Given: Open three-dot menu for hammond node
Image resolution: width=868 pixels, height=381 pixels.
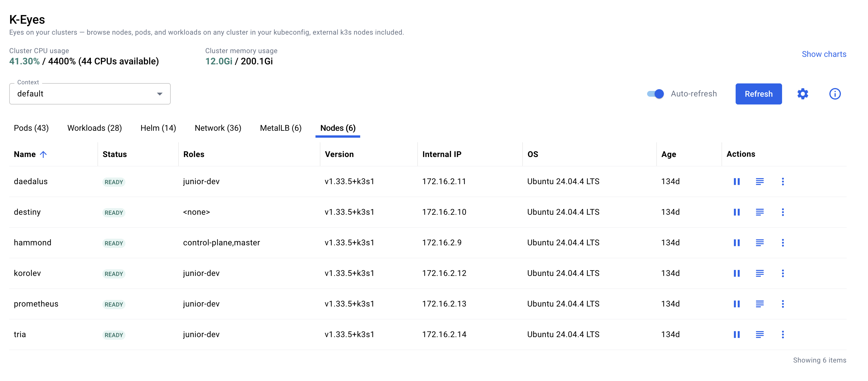Looking at the screenshot, I should pos(783,243).
